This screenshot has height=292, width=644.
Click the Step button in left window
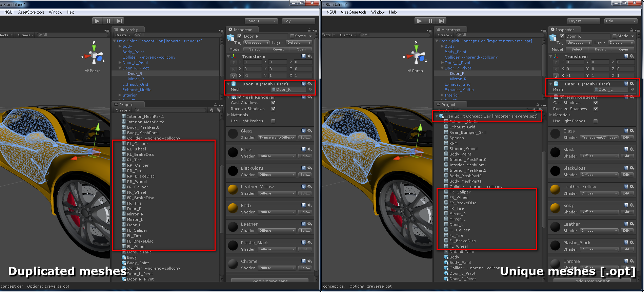[119, 21]
